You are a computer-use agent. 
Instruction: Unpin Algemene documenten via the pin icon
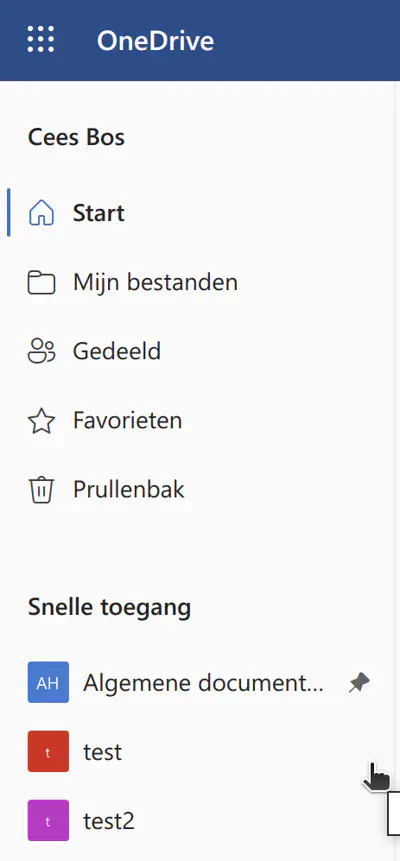[x=359, y=683]
